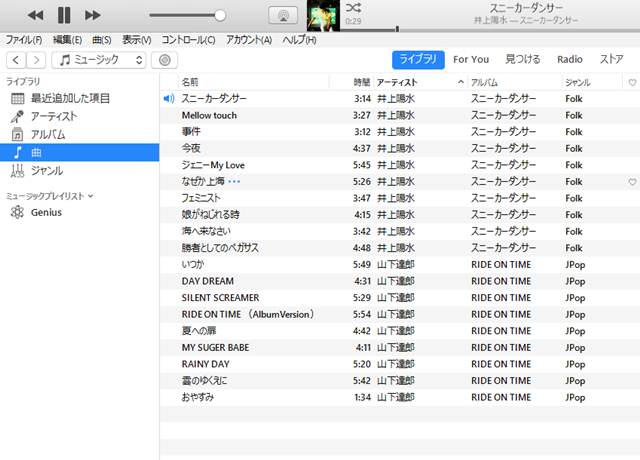640x460 pixels.
Task: Select the song ジェニー My Love
Action: (213, 165)
